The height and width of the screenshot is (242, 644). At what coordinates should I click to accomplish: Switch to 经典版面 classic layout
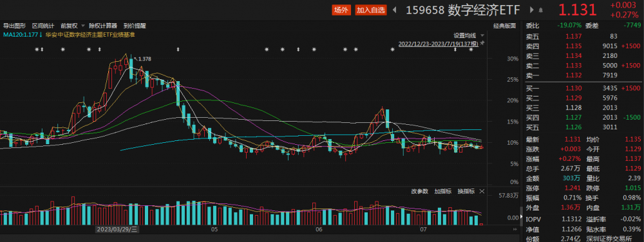tap(504, 26)
